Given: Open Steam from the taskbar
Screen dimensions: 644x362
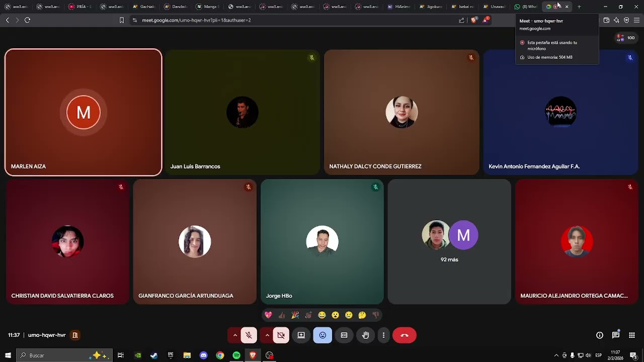Looking at the screenshot, I should point(154,355).
